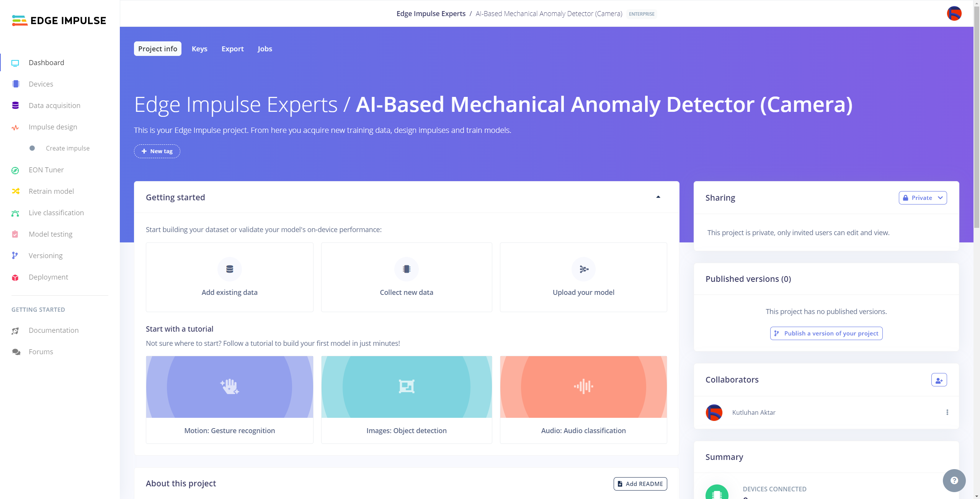980x499 pixels.
Task: Open the Deployment cube icon
Action: [15, 277]
